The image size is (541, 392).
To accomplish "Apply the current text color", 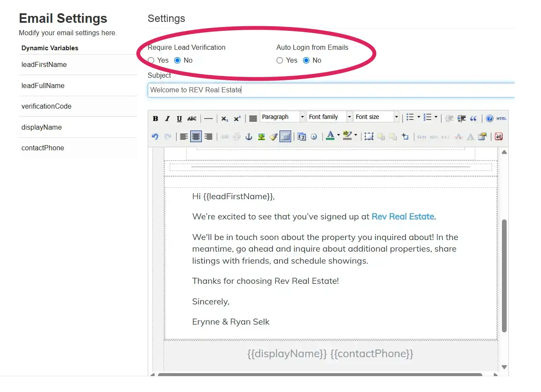I will pyautogui.click(x=330, y=136).
